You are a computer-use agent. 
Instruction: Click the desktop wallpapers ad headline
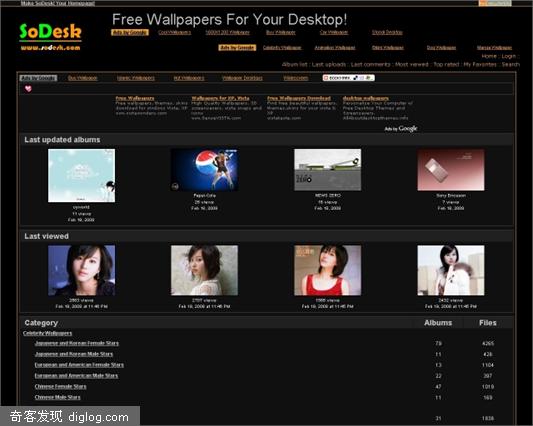pos(366,98)
